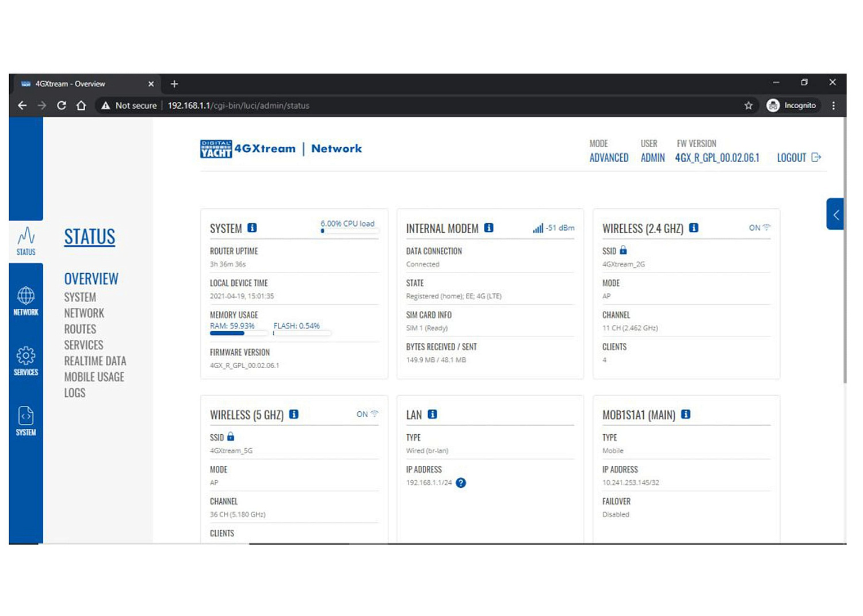863x616 pixels.
Task: Open the Services gear sidebar icon
Action: pyautogui.click(x=26, y=361)
